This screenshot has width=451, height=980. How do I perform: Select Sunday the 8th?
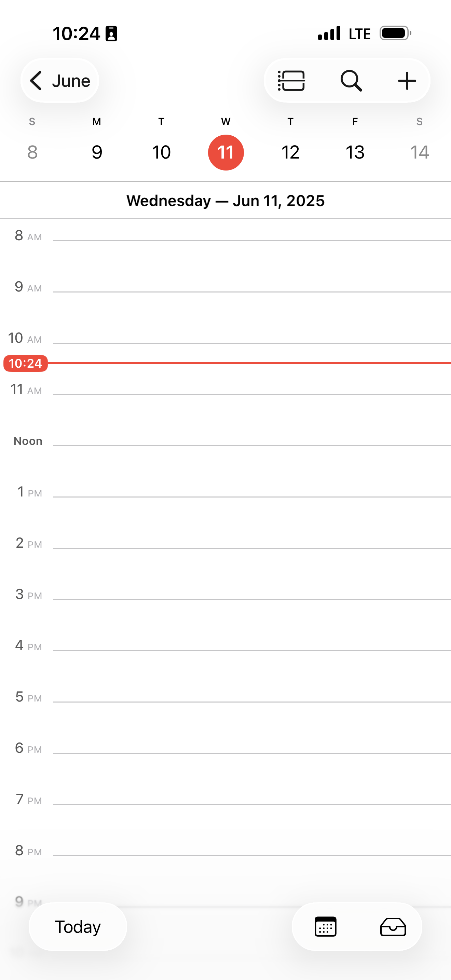32,152
